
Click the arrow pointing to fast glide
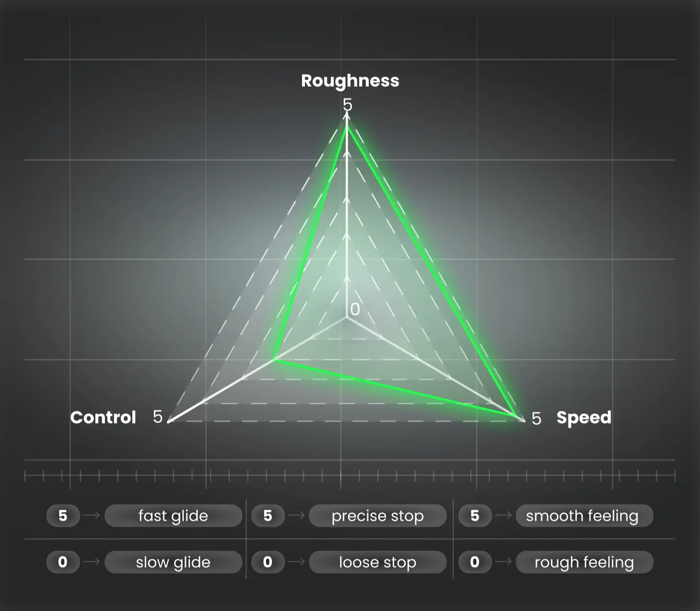(x=92, y=516)
